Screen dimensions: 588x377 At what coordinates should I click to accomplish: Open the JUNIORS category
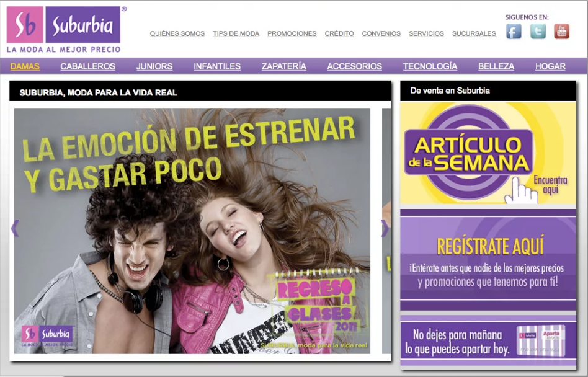point(154,66)
